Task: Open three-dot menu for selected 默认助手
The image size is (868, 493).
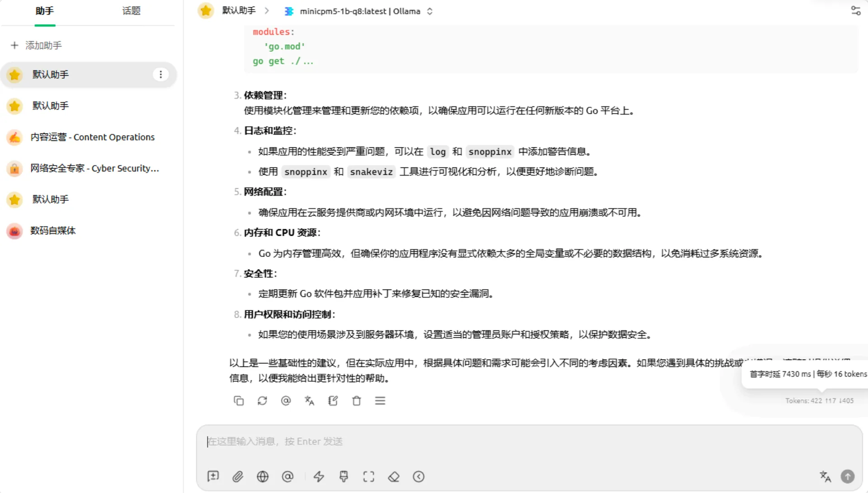Action: [x=160, y=75]
